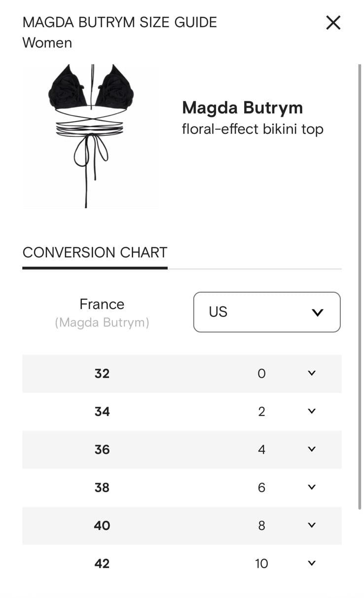Close the Magda Butrym size guide
The width and height of the screenshot is (364, 598).
333,23
